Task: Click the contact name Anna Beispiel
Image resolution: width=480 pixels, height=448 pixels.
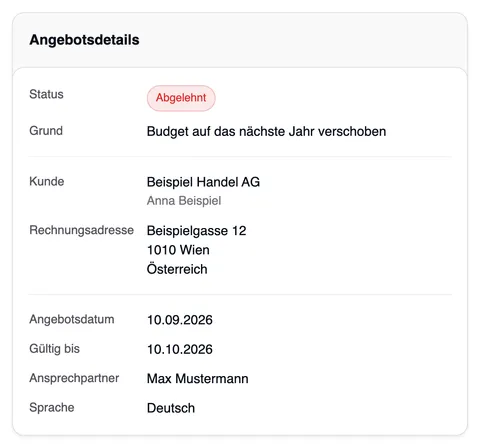Action: coord(184,201)
